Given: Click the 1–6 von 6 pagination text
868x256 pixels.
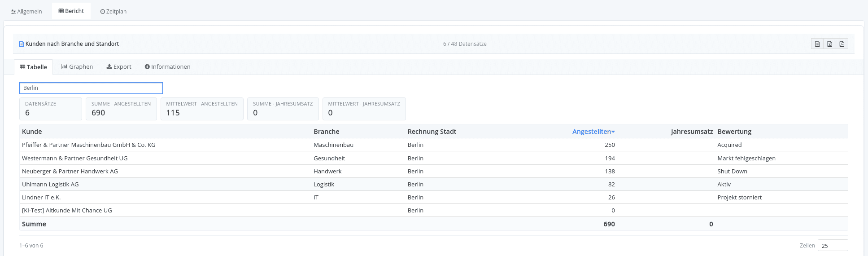Looking at the screenshot, I should 31,245.
